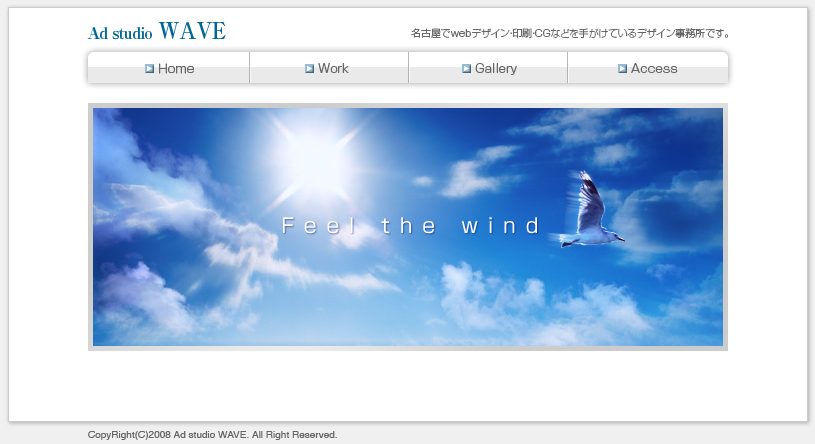
Task: Click the Feel the wind banner image
Action: 408,227
